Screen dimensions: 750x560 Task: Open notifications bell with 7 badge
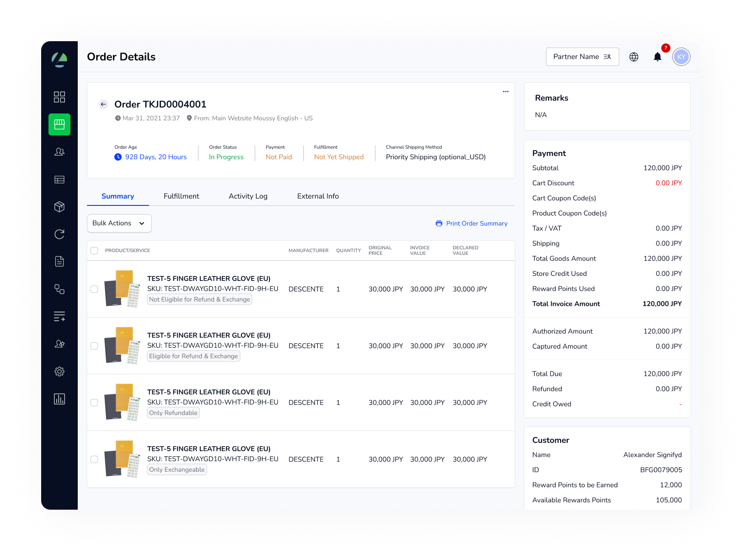pos(658,57)
